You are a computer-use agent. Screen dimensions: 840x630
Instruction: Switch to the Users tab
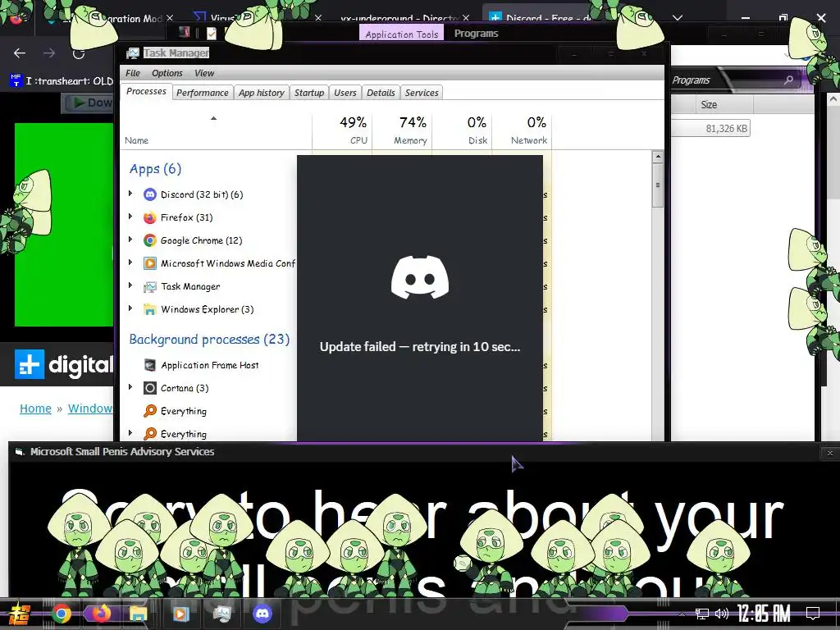345,93
